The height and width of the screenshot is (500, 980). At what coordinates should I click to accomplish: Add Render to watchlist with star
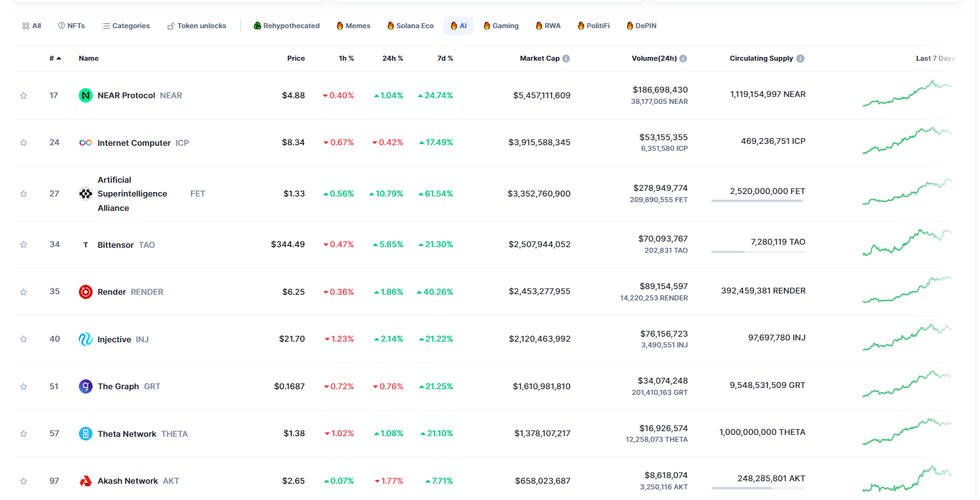[24, 292]
